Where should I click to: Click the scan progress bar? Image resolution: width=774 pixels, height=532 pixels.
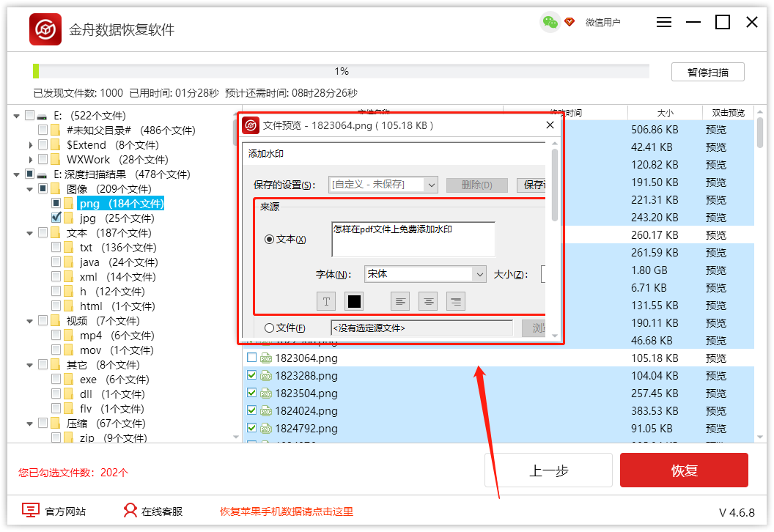point(341,71)
